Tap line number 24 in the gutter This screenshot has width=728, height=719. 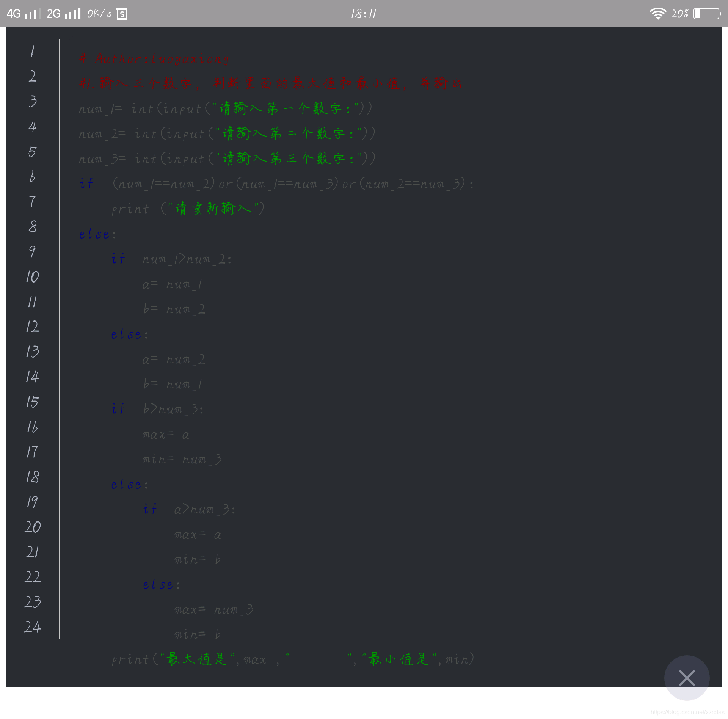coord(33,627)
